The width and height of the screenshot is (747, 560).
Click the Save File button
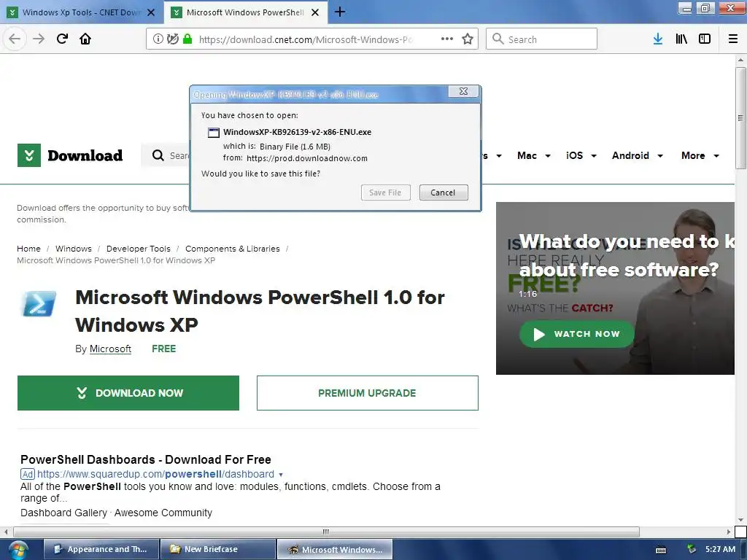coord(385,192)
